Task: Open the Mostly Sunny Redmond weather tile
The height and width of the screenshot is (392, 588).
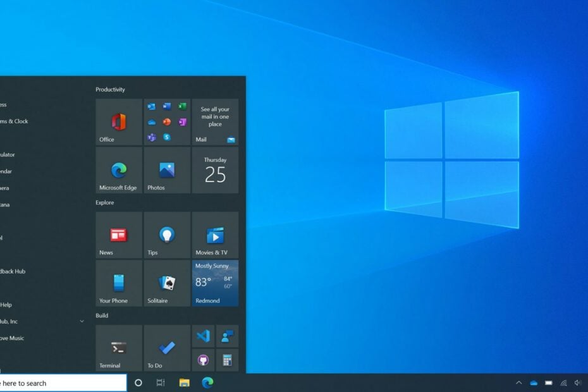Action: pyautogui.click(x=215, y=283)
